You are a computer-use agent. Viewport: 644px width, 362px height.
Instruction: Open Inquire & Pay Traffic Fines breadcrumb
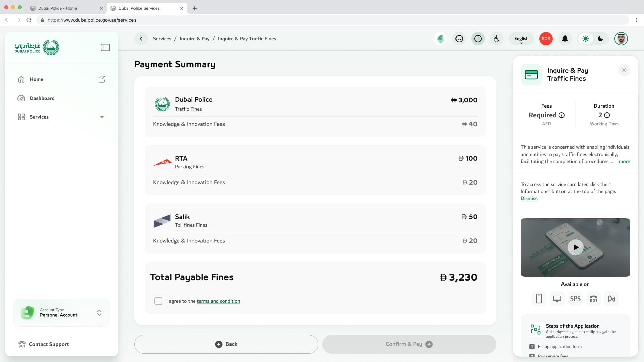[247, 39]
